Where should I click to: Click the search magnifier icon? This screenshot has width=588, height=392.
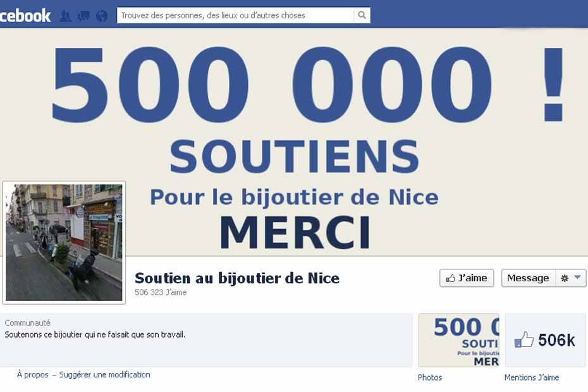coord(362,15)
